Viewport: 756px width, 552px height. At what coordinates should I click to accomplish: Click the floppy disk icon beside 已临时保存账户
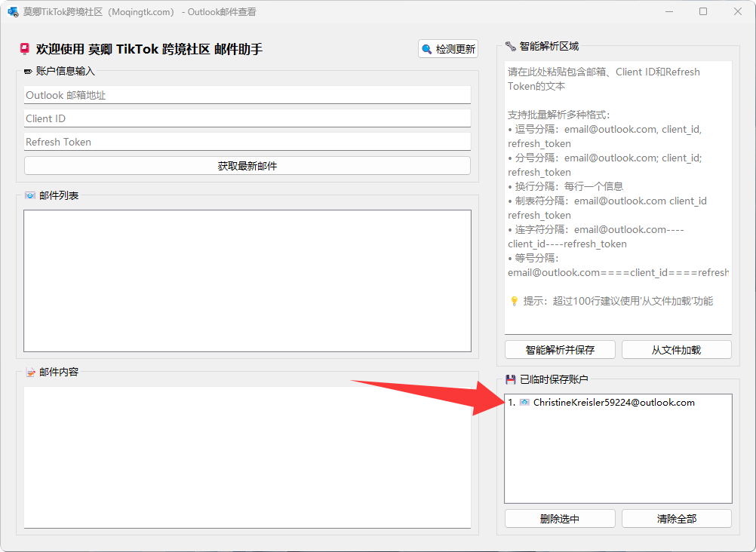[511, 379]
